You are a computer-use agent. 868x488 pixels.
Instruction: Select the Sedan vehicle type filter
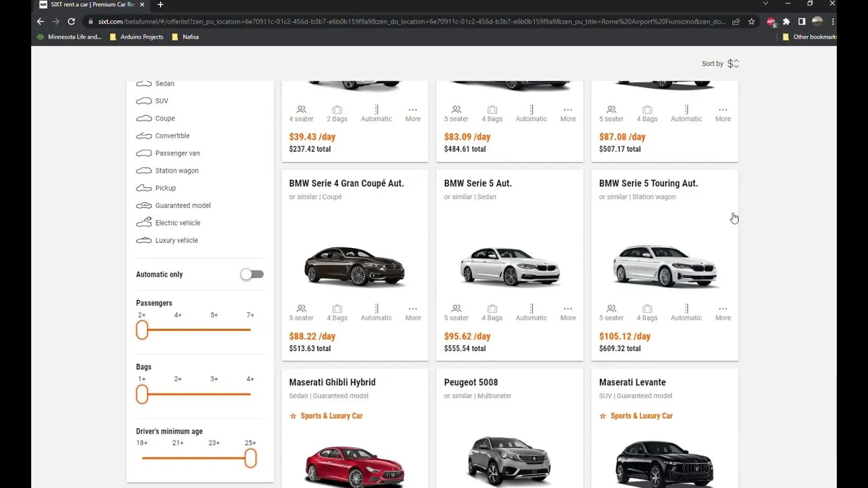155,83
